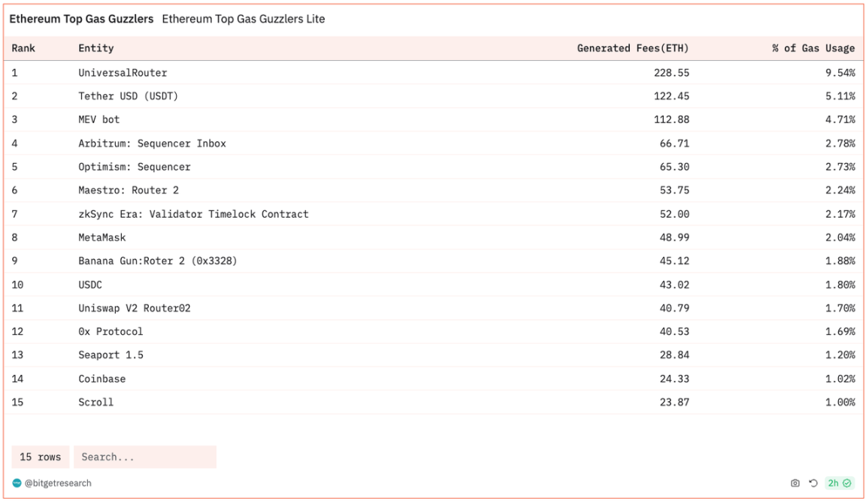
Task: Open the Ethereum Top Gas Guzzlers title
Action: [x=81, y=19]
